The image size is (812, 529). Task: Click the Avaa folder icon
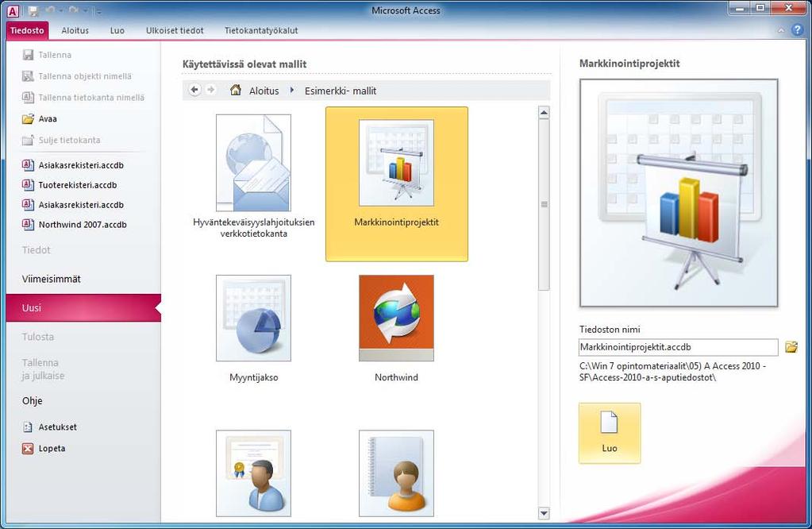pyautogui.click(x=28, y=118)
